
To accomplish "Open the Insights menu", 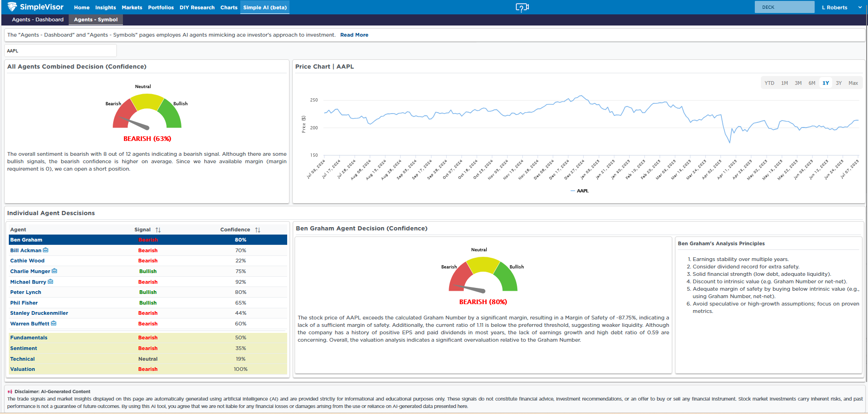I will tap(105, 7).
